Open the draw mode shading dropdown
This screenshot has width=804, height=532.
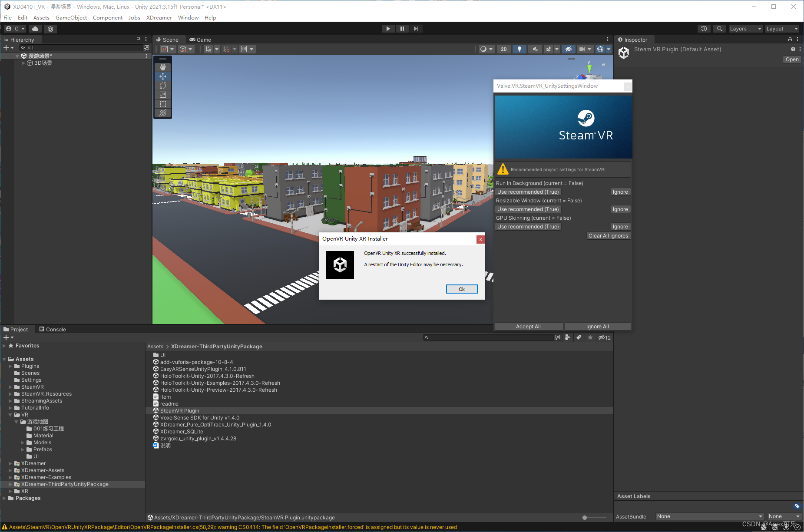[x=486, y=49]
